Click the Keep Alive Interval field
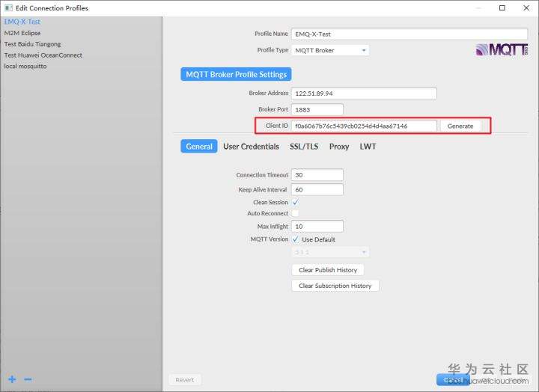 coord(317,190)
